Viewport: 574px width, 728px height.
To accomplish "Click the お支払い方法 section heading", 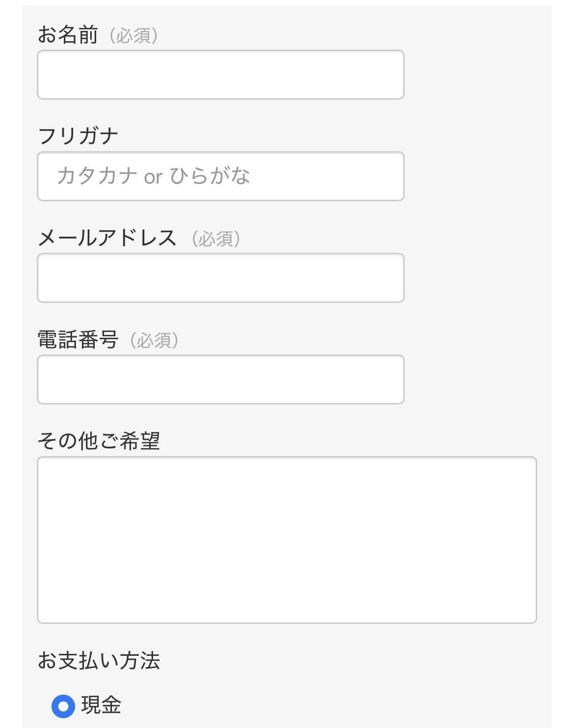I will coord(99,660).
